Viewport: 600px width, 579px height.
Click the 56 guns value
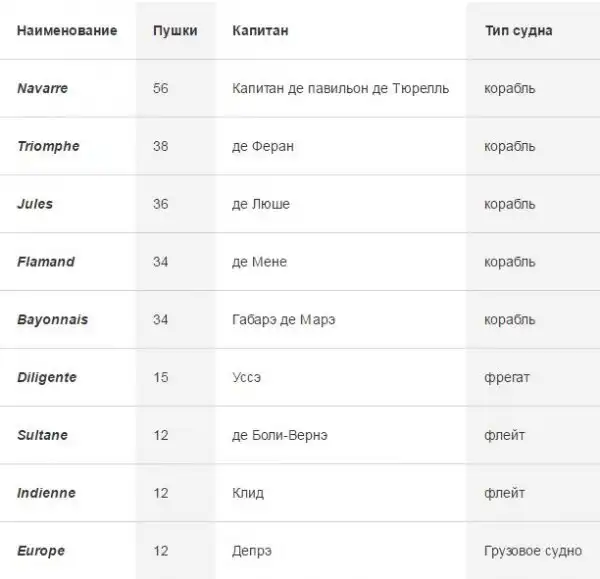(161, 88)
